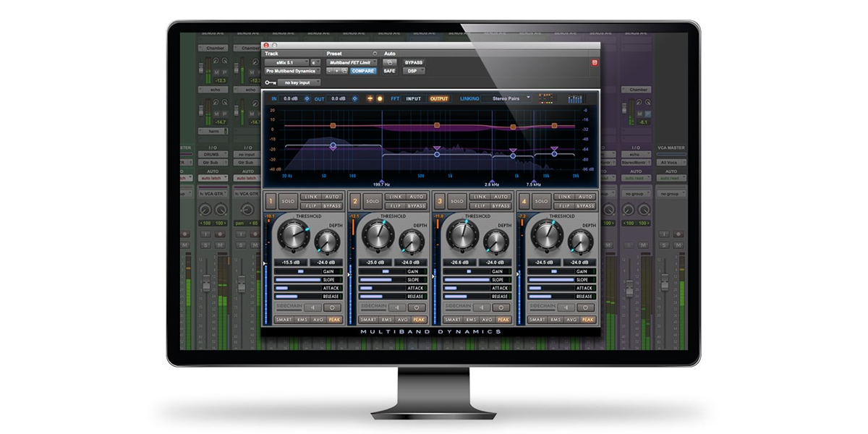This screenshot has height=434, width=868.
Task: Listen to band 2 sidechain speaker icon
Action: click(397, 307)
